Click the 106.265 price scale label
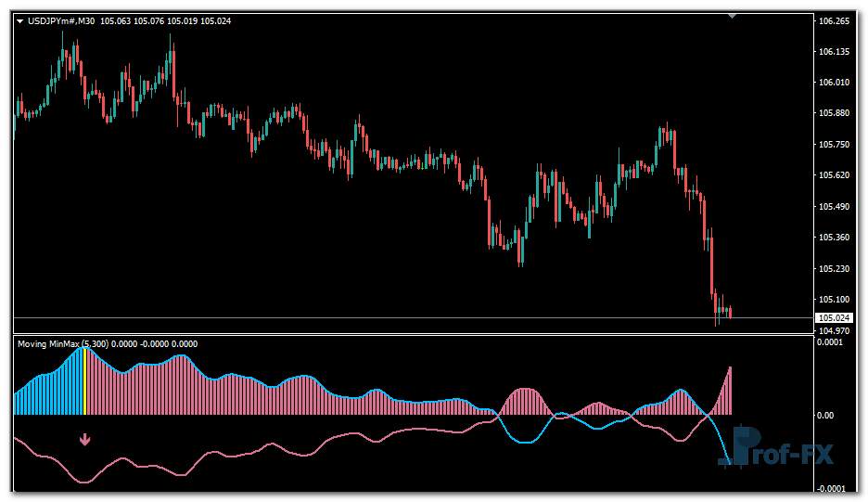Viewport: 868px width, 502px height. (x=834, y=20)
